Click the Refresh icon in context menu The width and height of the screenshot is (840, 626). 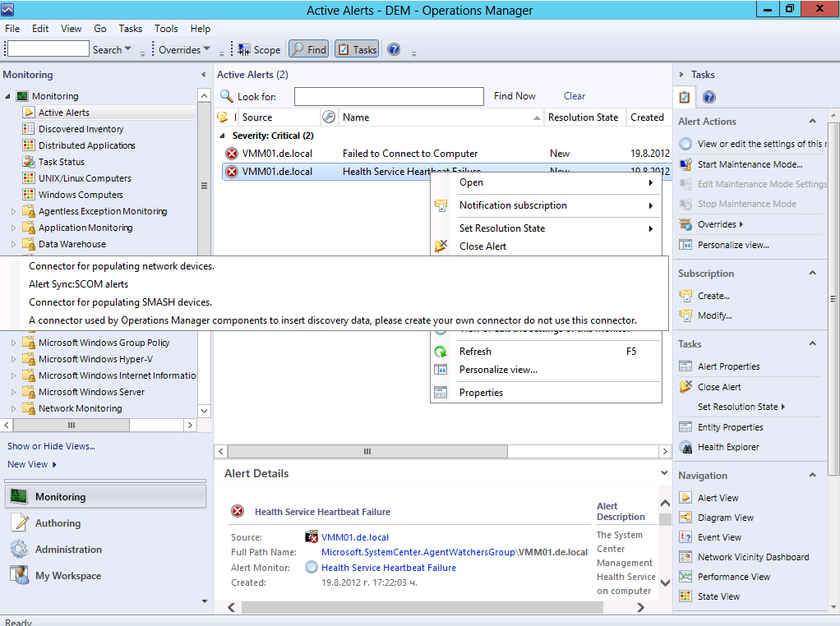click(441, 352)
